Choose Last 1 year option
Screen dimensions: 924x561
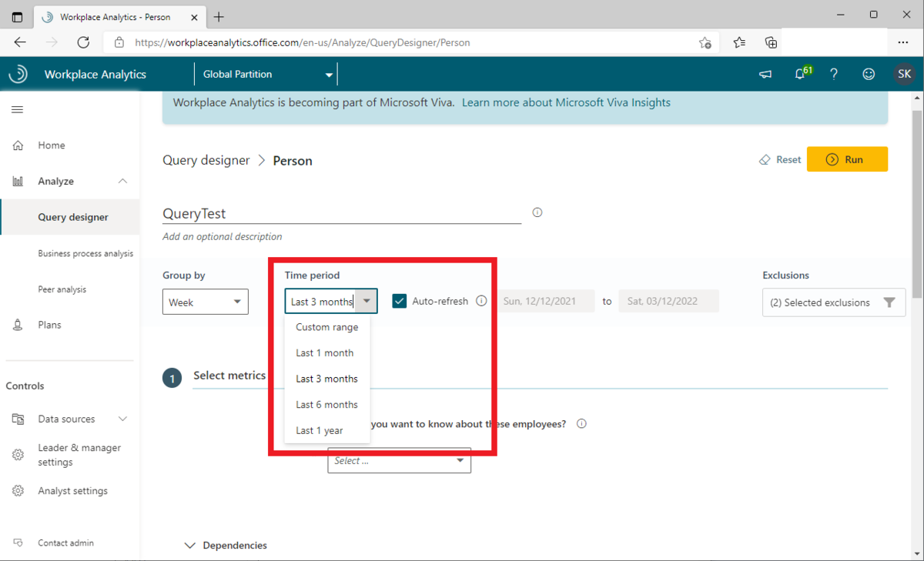coord(327,430)
